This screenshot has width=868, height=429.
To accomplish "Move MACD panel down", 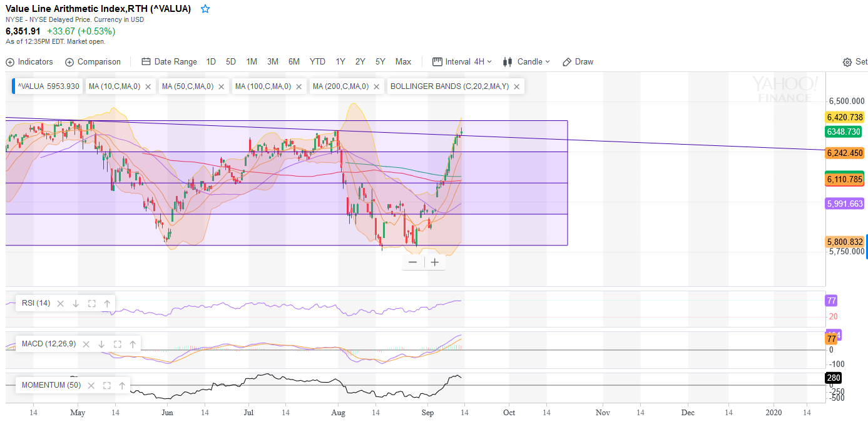I will coord(101,344).
